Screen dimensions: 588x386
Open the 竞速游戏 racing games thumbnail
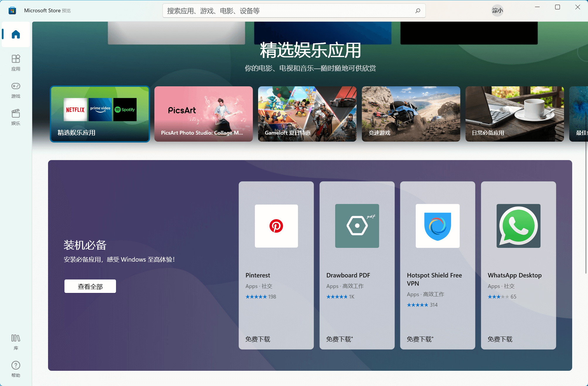(x=411, y=114)
